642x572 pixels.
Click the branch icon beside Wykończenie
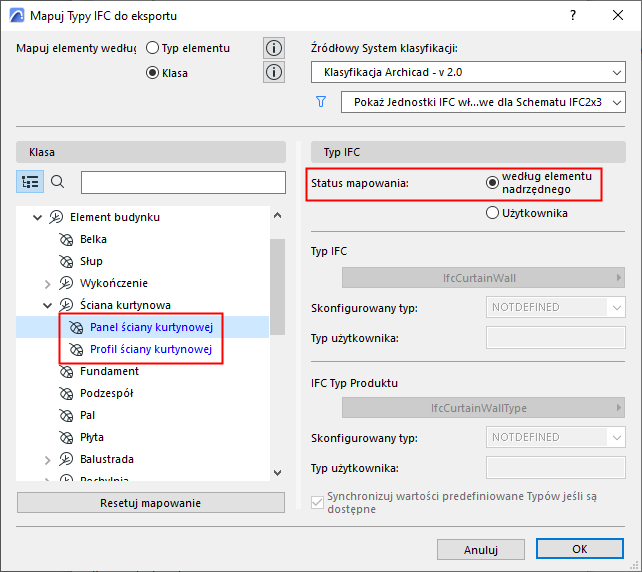pyautogui.click(x=66, y=283)
